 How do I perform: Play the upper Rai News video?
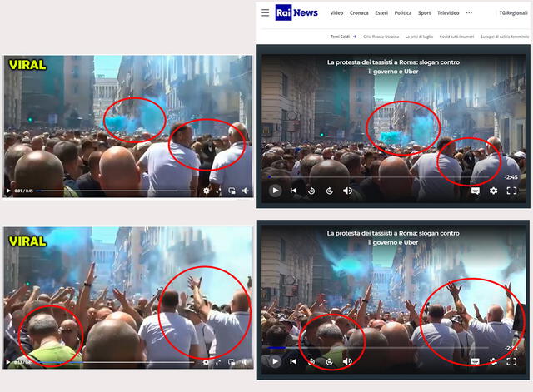276,191
